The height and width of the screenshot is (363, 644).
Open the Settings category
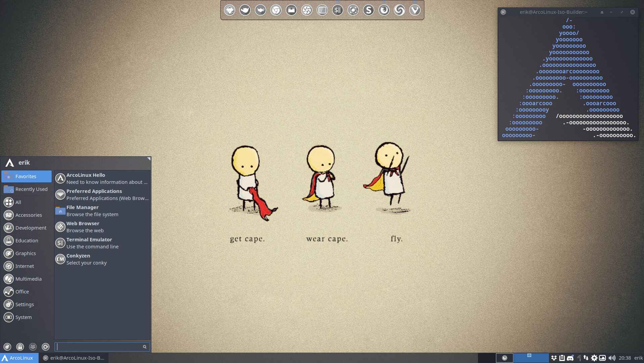27,304
